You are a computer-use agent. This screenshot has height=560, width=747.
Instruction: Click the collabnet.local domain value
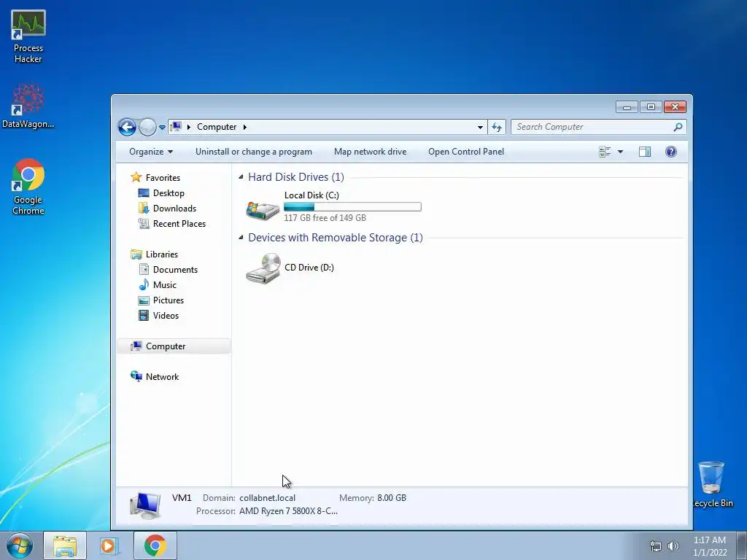point(267,498)
